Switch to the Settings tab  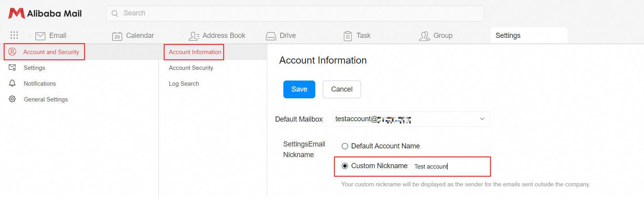coord(508,36)
